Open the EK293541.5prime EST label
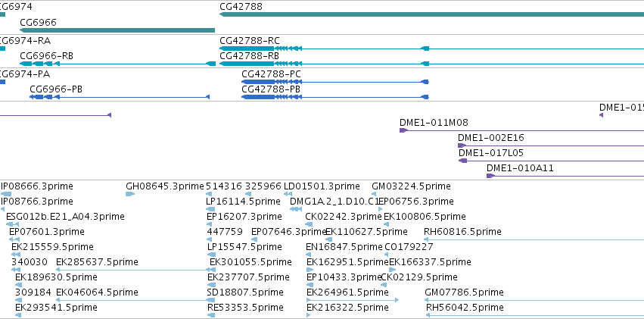Screen dimensions: 644x319 (x=56, y=307)
